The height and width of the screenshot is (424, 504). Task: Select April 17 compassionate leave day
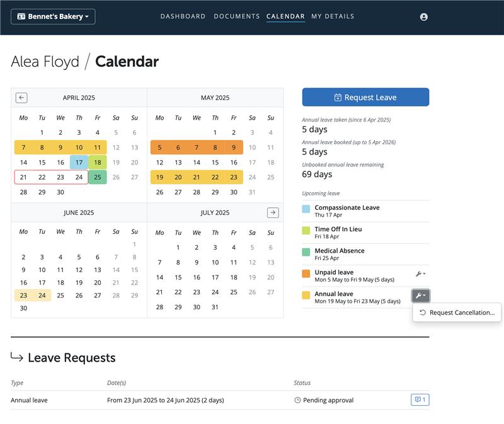tap(79, 163)
